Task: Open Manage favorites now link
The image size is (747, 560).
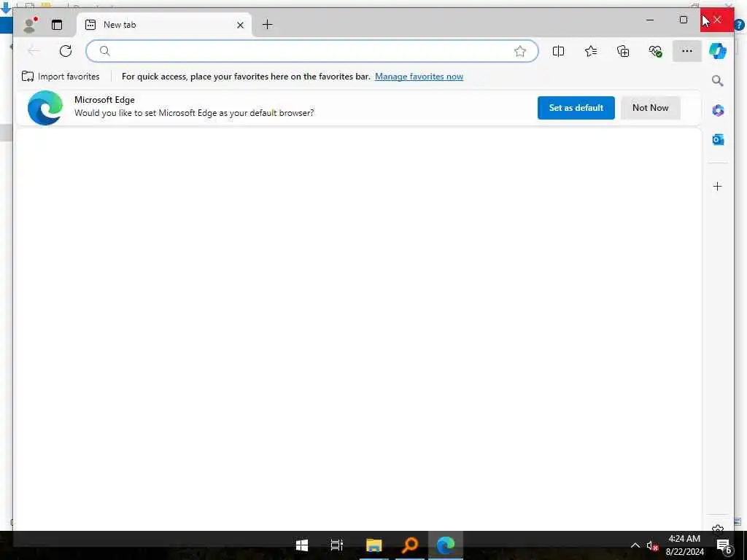Action: pos(419,76)
